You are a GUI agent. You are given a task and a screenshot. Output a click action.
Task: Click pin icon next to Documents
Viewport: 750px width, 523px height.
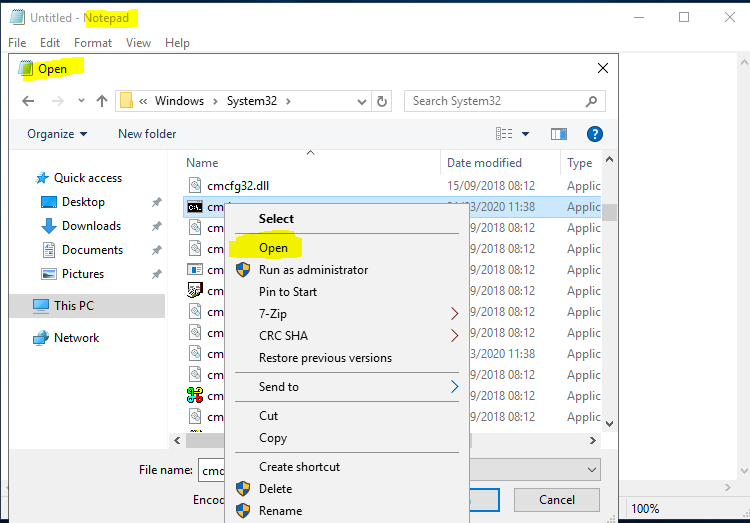click(156, 250)
